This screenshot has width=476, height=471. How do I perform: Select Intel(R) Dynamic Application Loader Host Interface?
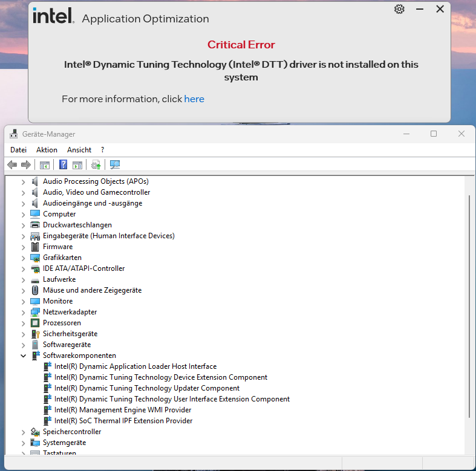tap(135, 366)
